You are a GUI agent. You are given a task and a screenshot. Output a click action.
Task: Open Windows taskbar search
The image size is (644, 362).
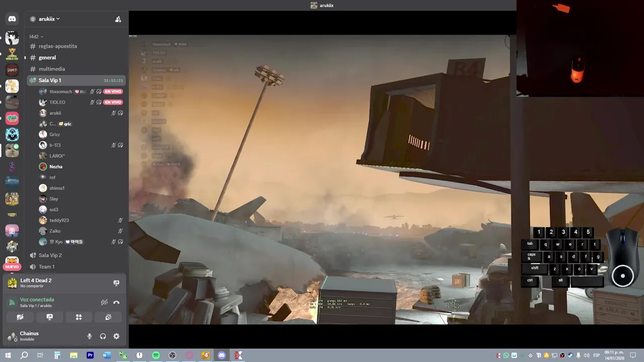[x=24, y=355]
